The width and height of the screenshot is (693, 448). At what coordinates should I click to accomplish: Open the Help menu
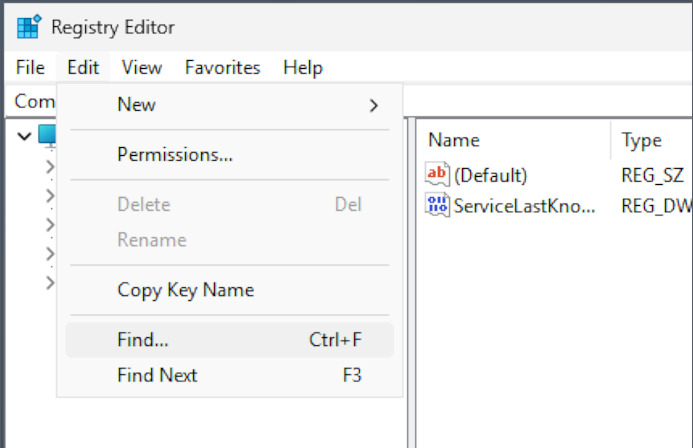point(303,68)
